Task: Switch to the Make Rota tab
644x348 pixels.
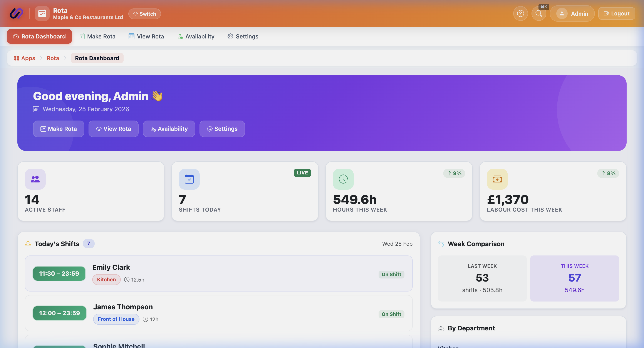Action: [97, 36]
